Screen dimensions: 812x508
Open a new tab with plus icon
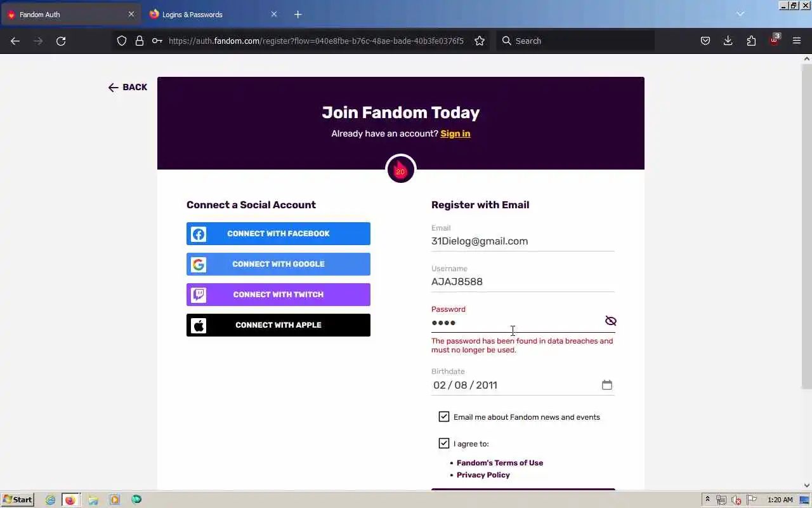click(298, 14)
